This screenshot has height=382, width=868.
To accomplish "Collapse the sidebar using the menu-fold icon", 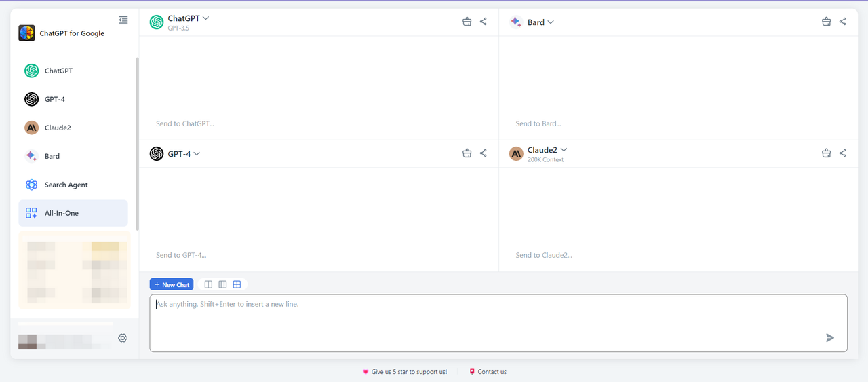I will point(123,20).
